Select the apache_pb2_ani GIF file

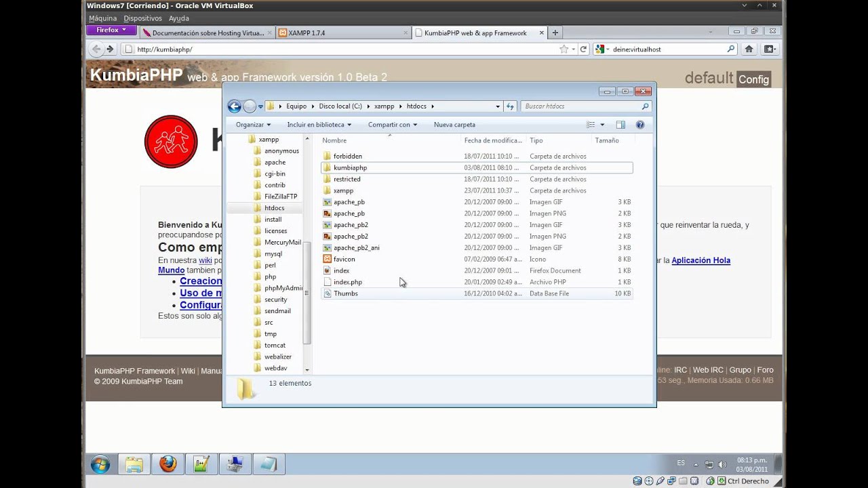pos(476,247)
